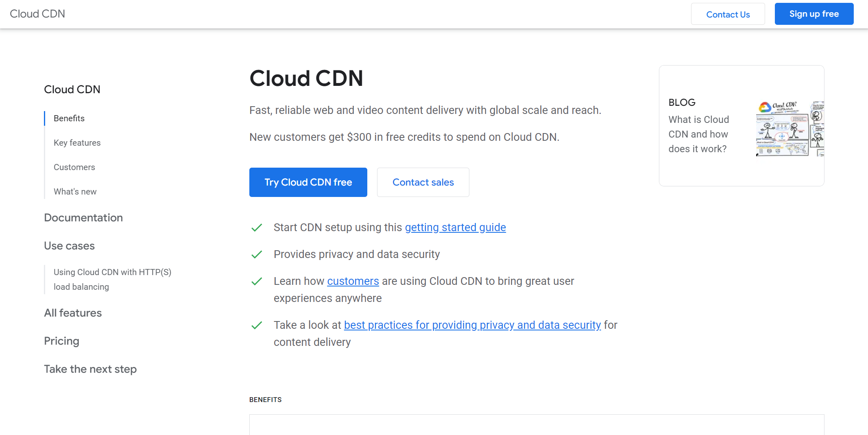Click the checkmark icon beside 'Start CDN setup'
This screenshot has height=435, width=868.
257,228
